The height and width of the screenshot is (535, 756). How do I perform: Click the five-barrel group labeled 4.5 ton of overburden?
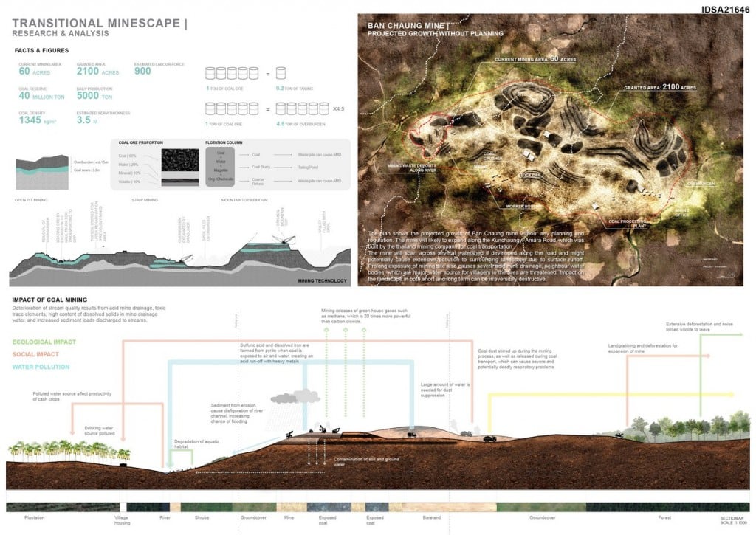tap(302, 109)
